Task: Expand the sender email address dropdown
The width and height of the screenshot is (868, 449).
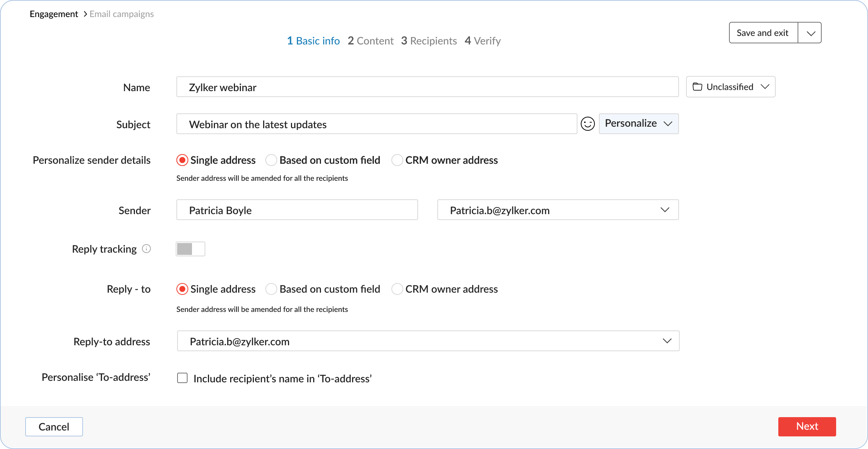Action: pos(665,210)
